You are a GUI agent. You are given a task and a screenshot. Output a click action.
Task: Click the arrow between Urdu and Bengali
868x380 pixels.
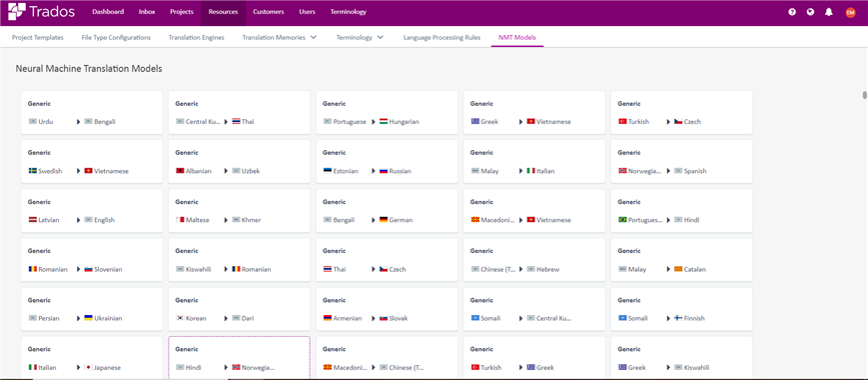click(x=79, y=121)
